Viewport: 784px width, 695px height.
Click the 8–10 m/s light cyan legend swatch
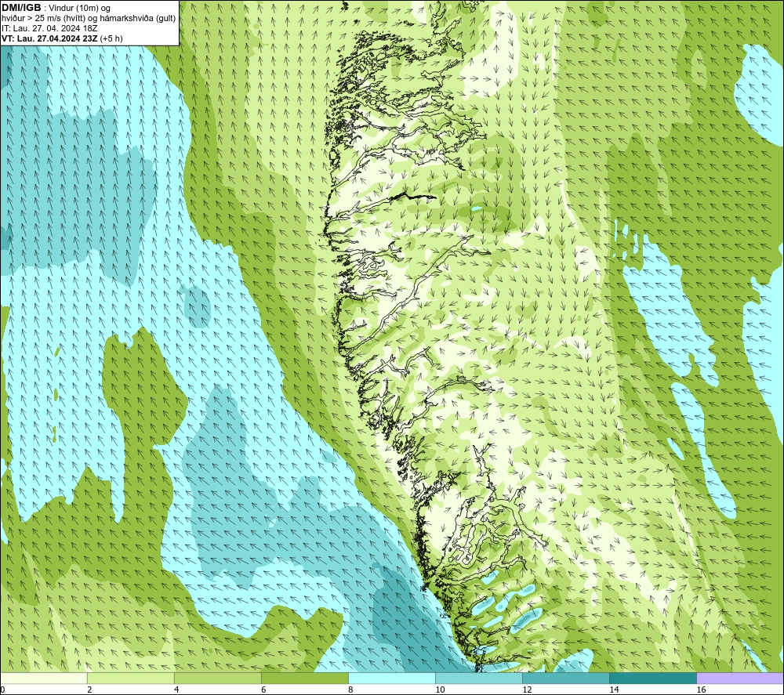coord(391,678)
